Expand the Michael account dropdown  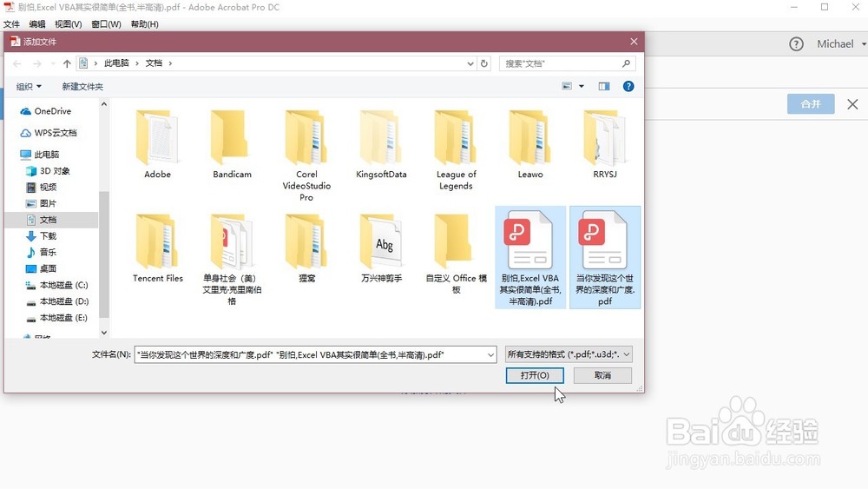[x=864, y=44]
